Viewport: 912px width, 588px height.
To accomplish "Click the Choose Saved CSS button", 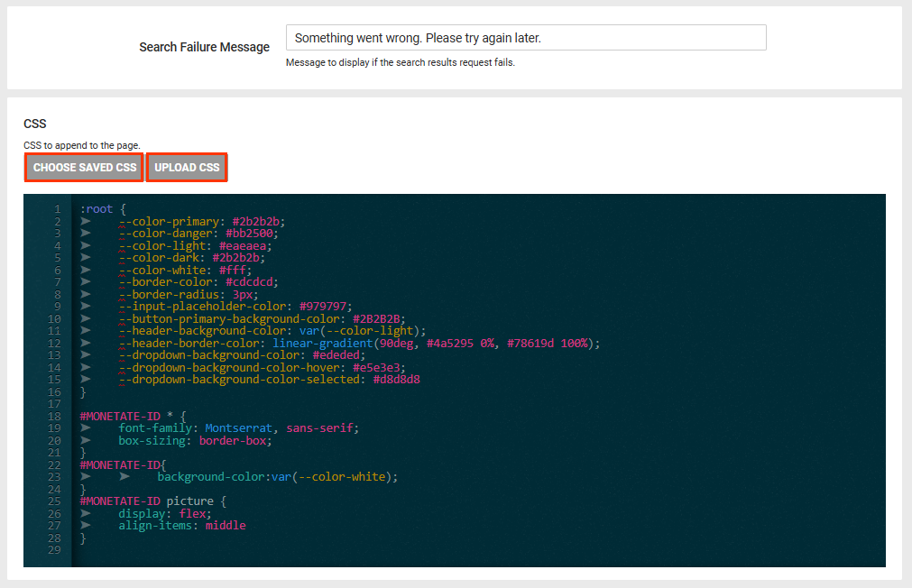I will pos(84,168).
